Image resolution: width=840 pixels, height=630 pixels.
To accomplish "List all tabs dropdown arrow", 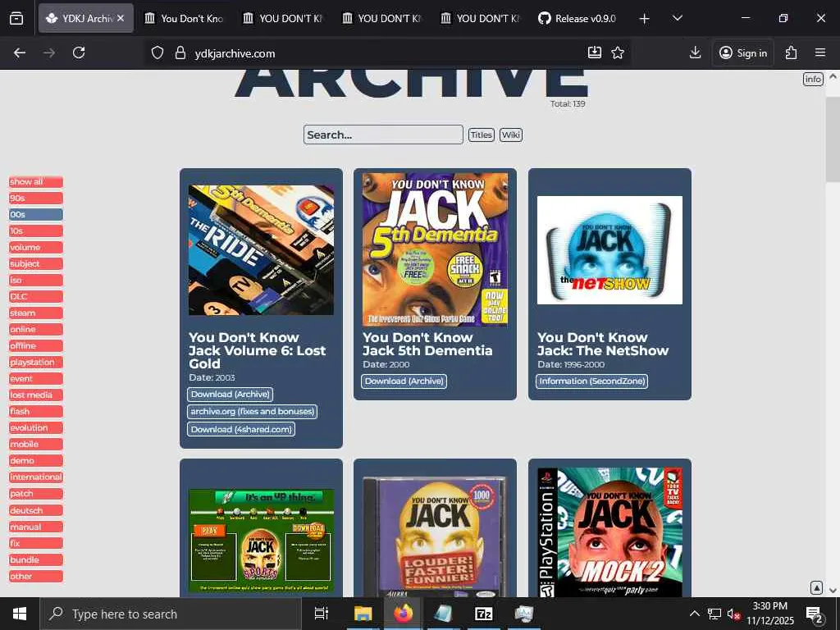I will pos(677,18).
